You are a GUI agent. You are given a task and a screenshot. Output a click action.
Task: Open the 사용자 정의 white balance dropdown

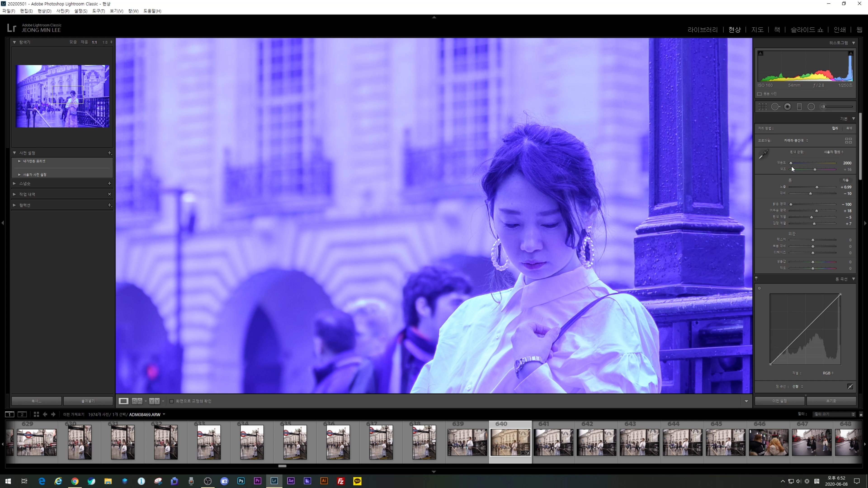pyautogui.click(x=833, y=152)
